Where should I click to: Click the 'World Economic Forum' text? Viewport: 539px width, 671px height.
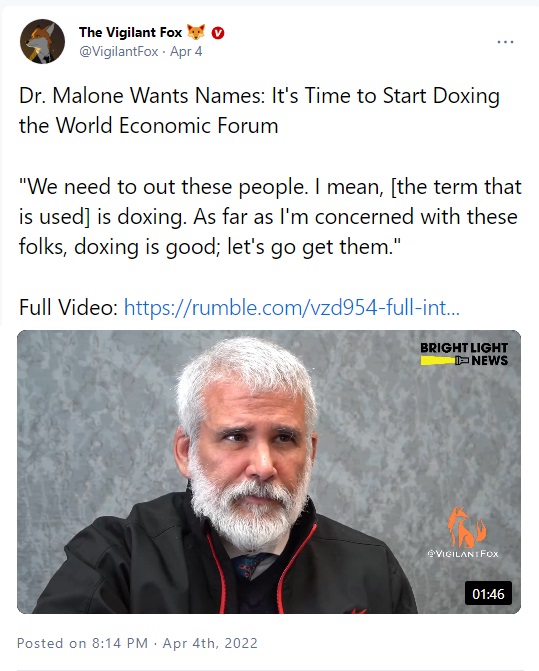(167, 126)
